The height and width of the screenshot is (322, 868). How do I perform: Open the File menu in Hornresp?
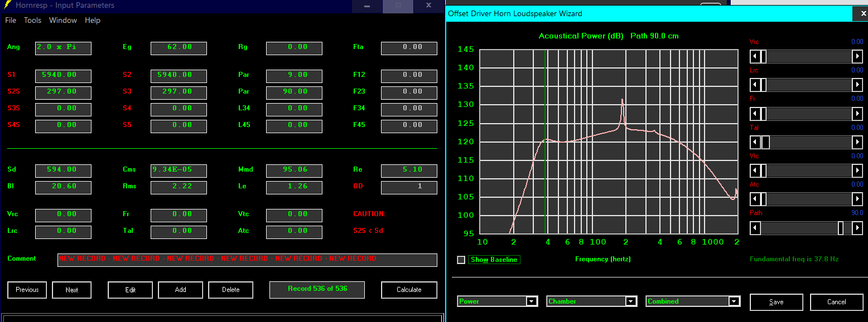coord(11,20)
